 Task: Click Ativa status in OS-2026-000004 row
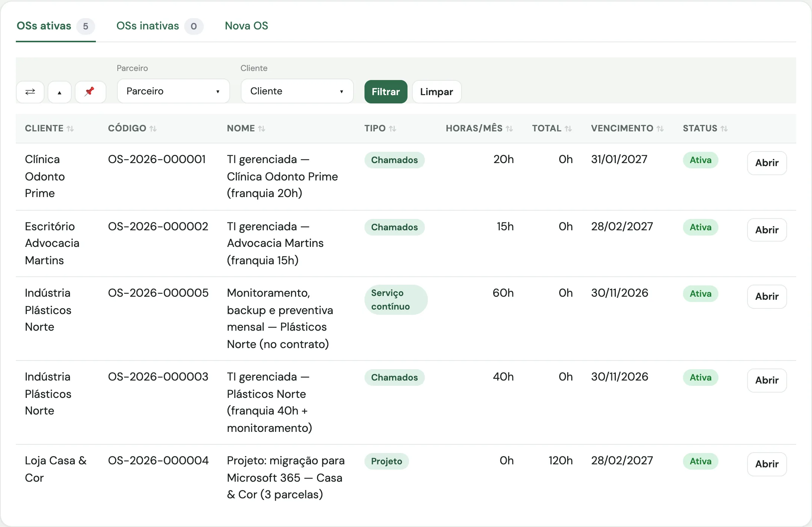[x=700, y=461]
